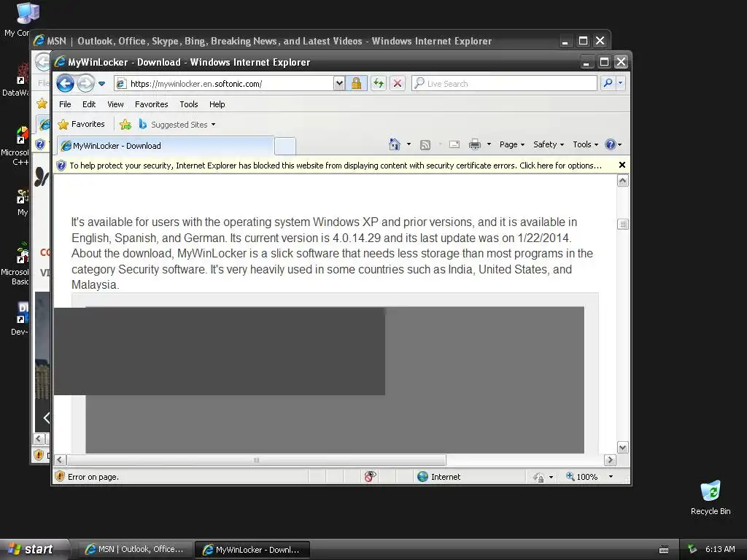Open the Favorites menu
The image size is (747, 560).
[x=151, y=104]
